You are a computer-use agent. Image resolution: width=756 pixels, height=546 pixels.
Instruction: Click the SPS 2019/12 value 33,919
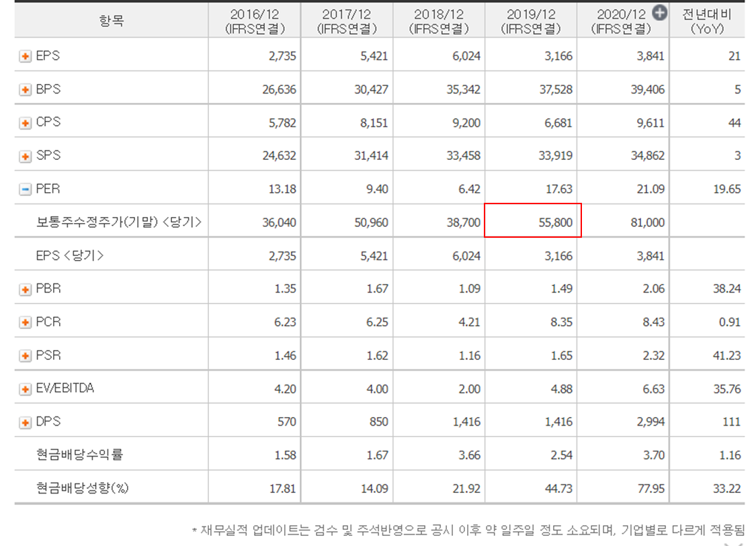556,156
